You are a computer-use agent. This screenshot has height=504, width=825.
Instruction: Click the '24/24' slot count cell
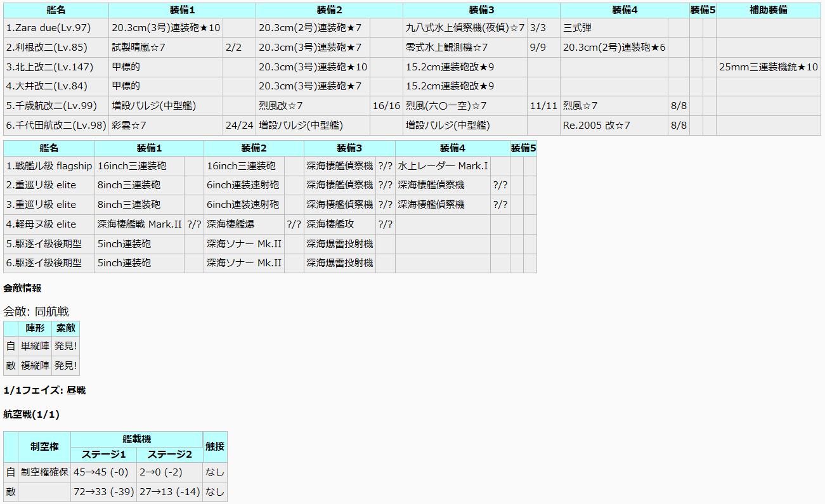(x=239, y=126)
